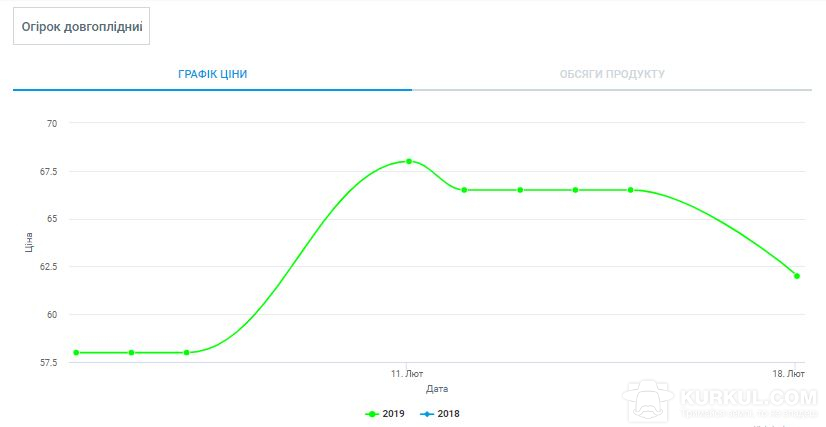The height and width of the screenshot is (427, 826).
Task: Click the first 66.5 point after the peak
Action: [464, 190]
